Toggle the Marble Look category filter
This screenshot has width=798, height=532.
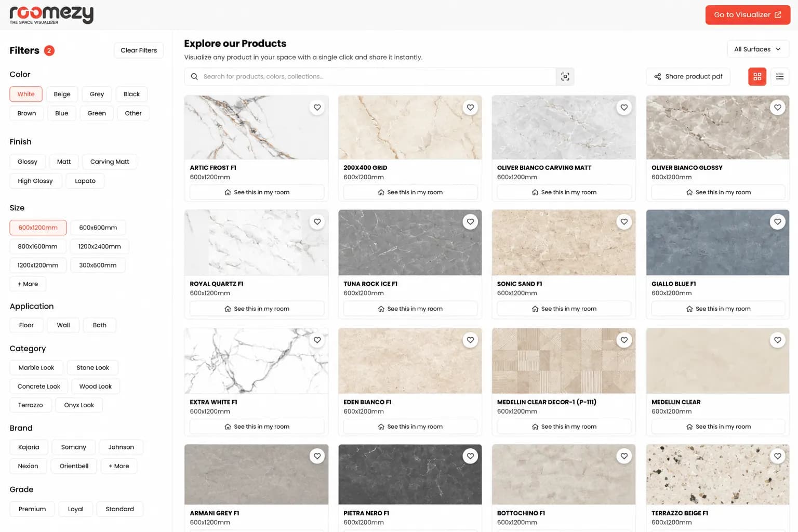pyautogui.click(x=36, y=368)
